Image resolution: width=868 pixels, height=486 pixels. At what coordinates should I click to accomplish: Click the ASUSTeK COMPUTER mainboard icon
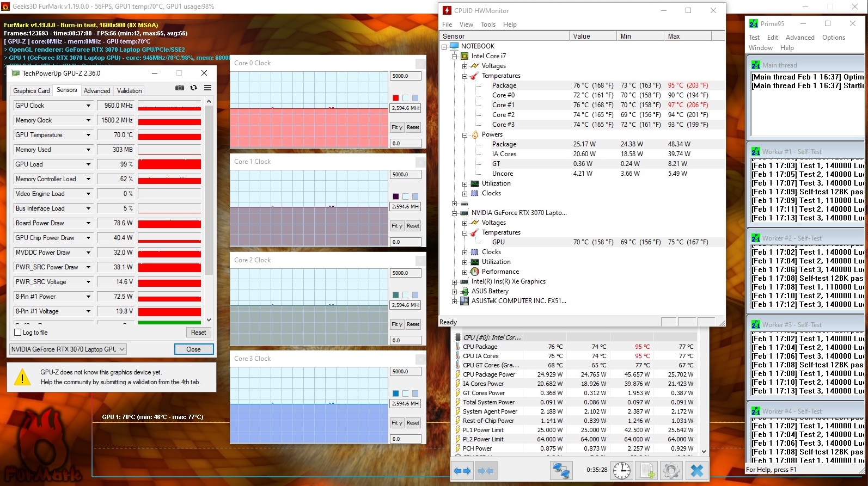(464, 301)
